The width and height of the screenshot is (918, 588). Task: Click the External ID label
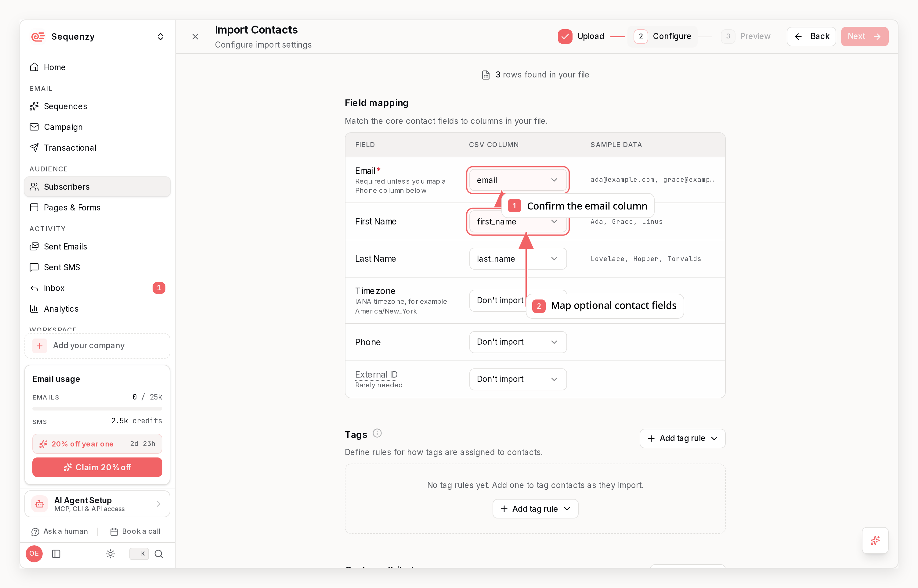376,375
